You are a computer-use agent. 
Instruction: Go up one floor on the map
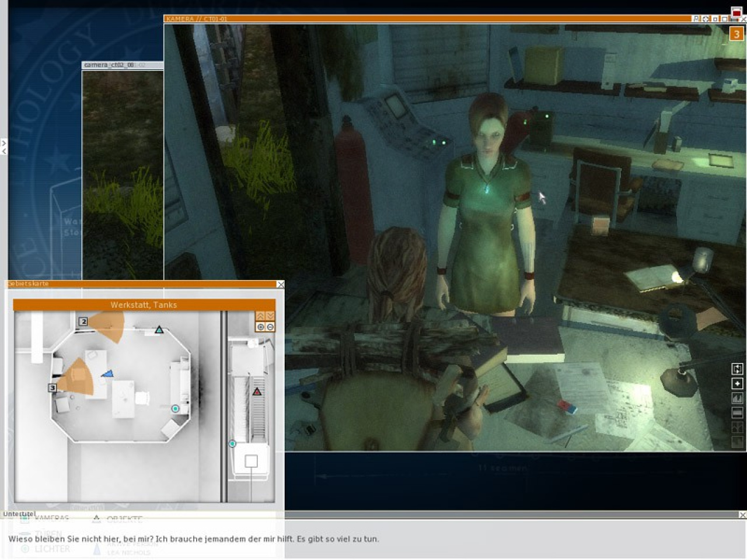pos(260,316)
